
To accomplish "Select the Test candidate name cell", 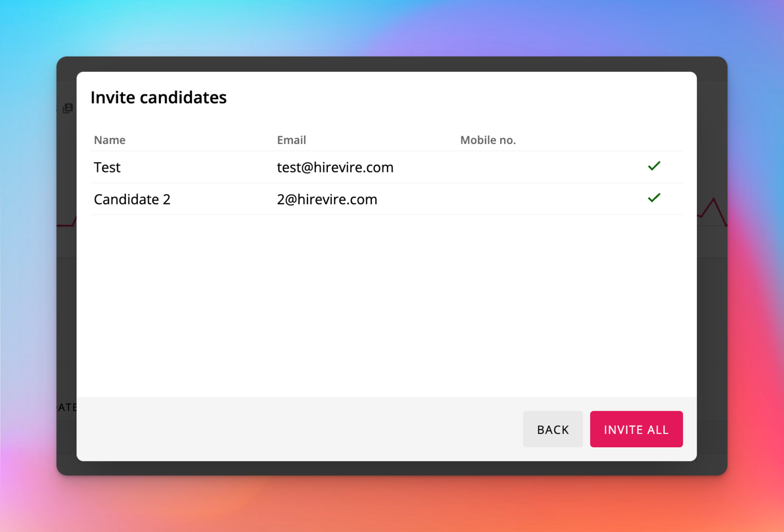I will 107,168.
